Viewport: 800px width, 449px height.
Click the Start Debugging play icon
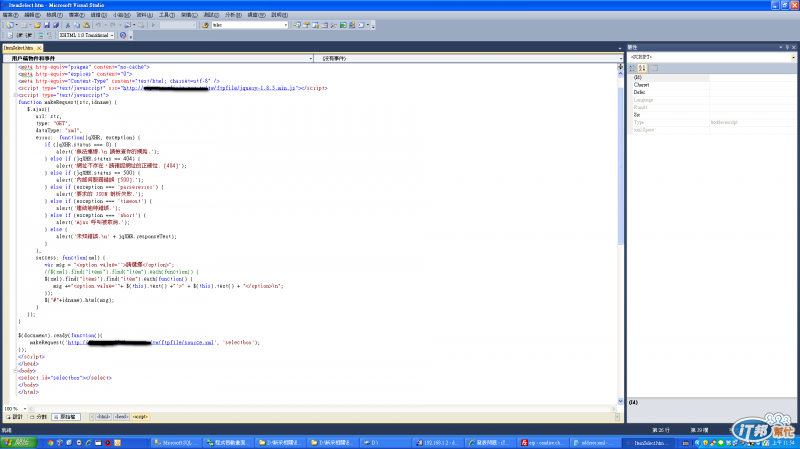(x=153, y=25)
